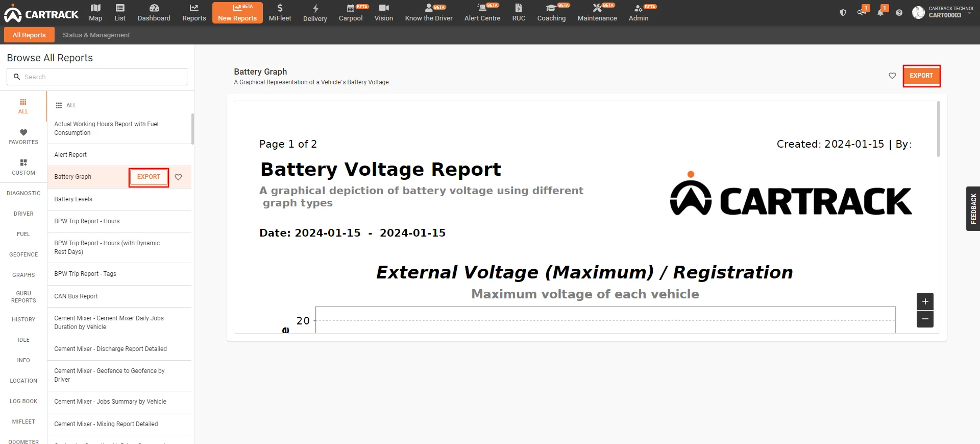Open the Map view icon
980x444 pixels.
(x=95, y=8)
